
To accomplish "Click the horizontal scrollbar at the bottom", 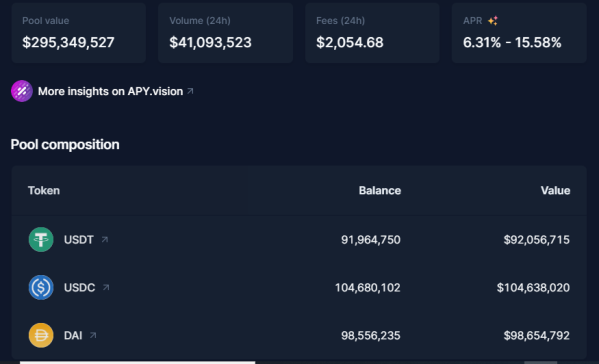I will pyautogui.click(x=138, y=362).
